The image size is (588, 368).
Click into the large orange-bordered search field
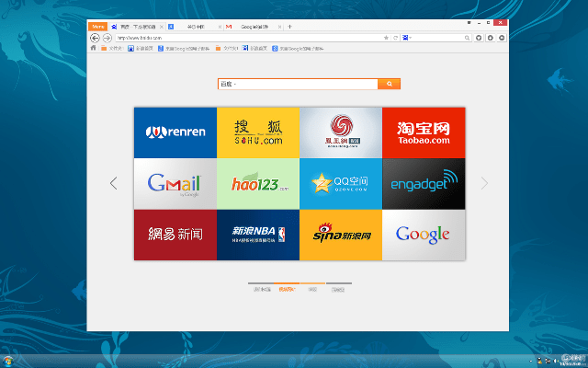click(298, 84)
